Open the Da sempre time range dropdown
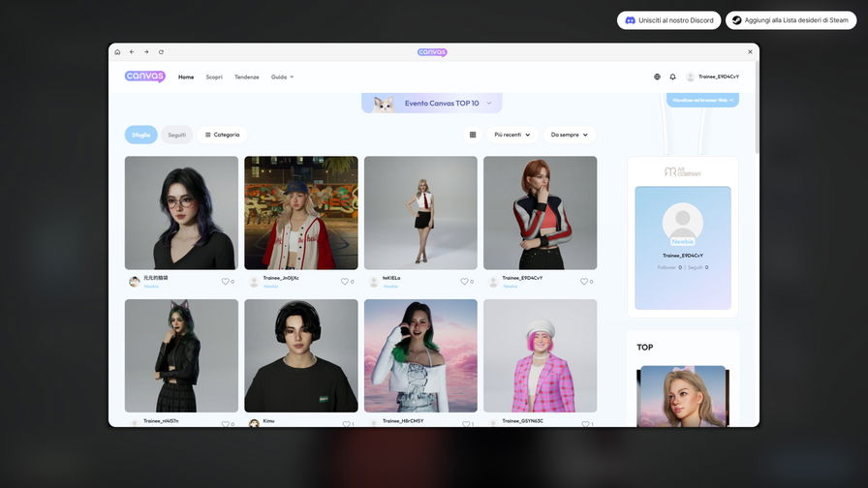The width and height of the screenshot is (868, 488). tap(569, 135)
